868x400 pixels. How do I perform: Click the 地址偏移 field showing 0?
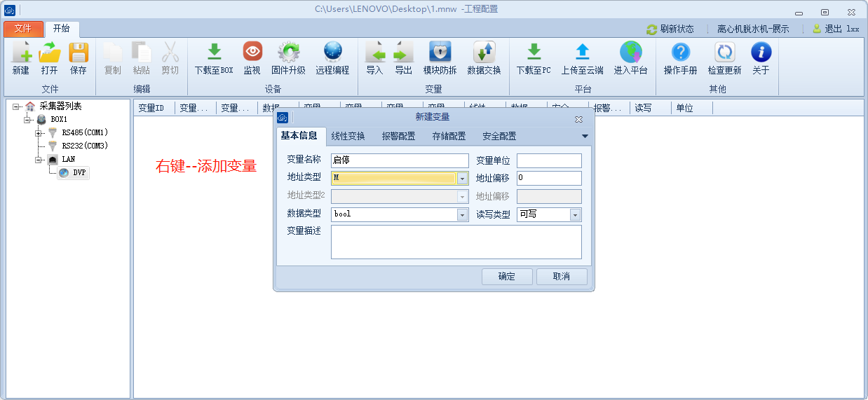(x=549, y=178)
